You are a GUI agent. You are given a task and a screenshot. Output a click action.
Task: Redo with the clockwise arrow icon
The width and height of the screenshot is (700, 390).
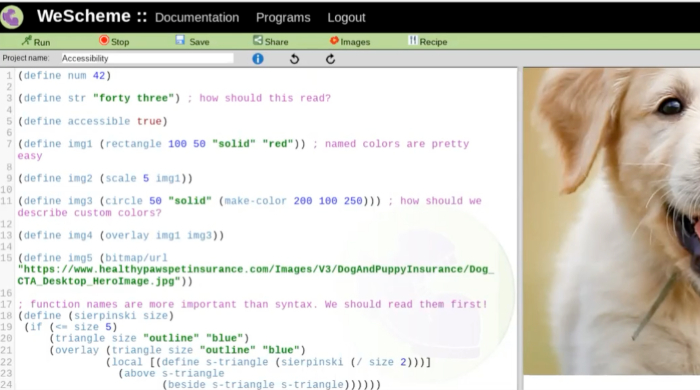pyautogui.click(x=330, y=58)
